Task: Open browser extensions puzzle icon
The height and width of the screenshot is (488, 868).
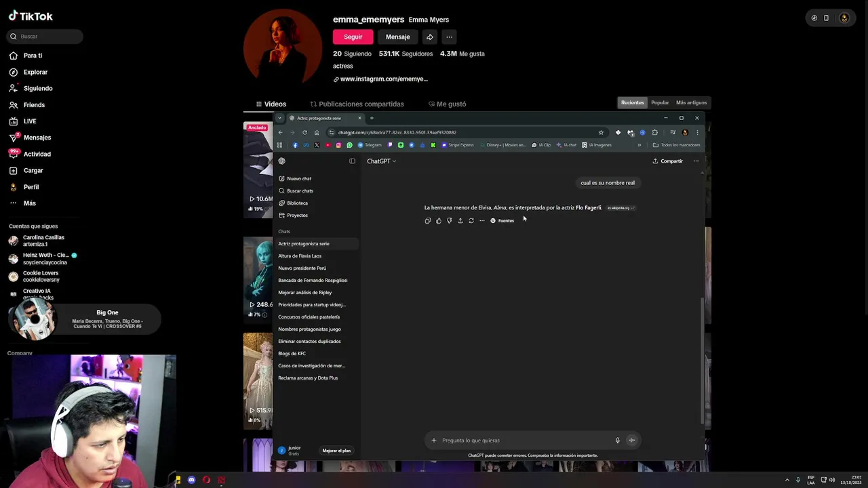Action: click(655, 133)
